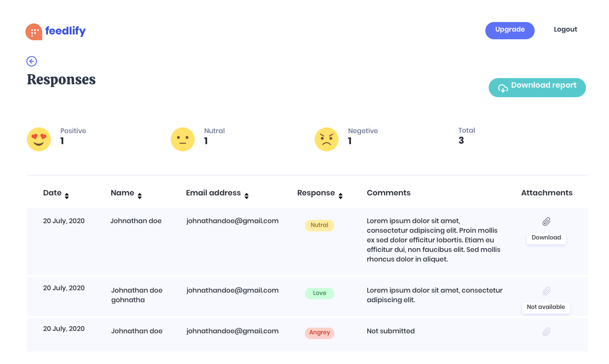Viewport: 609px width, 364px height.
Task: Click the feedlify logo icon
Action: click(33, 31)
